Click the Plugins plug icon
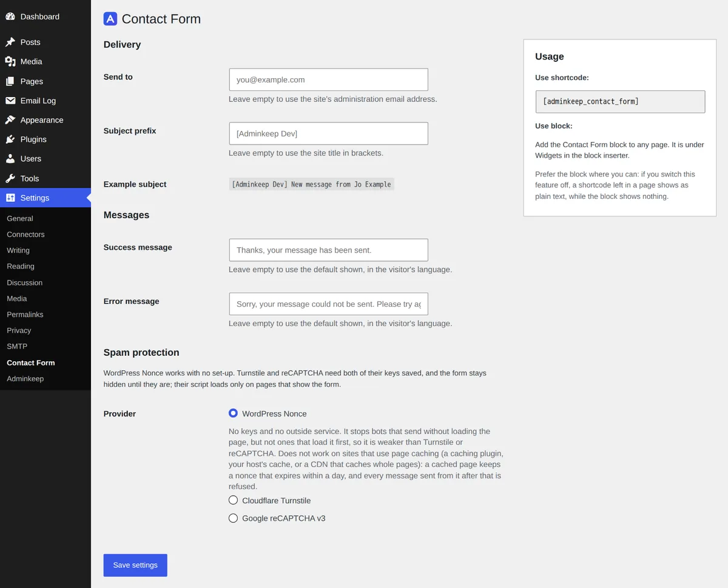The height and width of the screenshot is (588, 728). [x=10, y=139]
